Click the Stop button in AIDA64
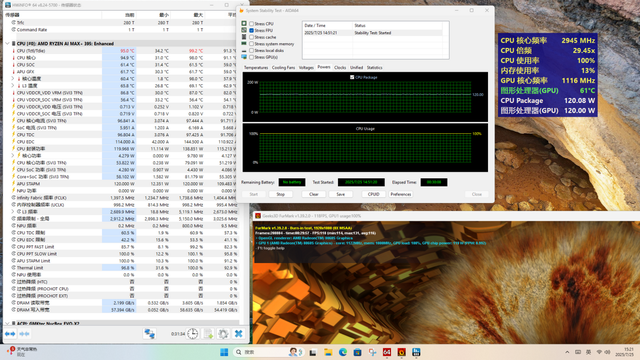This screenshot has height=360, width=640. pos(280,194)
